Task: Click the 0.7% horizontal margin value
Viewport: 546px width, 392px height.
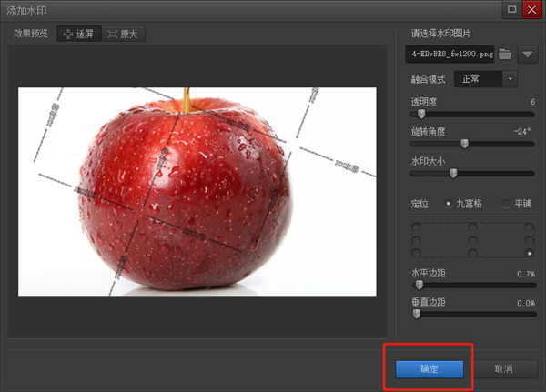Action: [526, 274]
